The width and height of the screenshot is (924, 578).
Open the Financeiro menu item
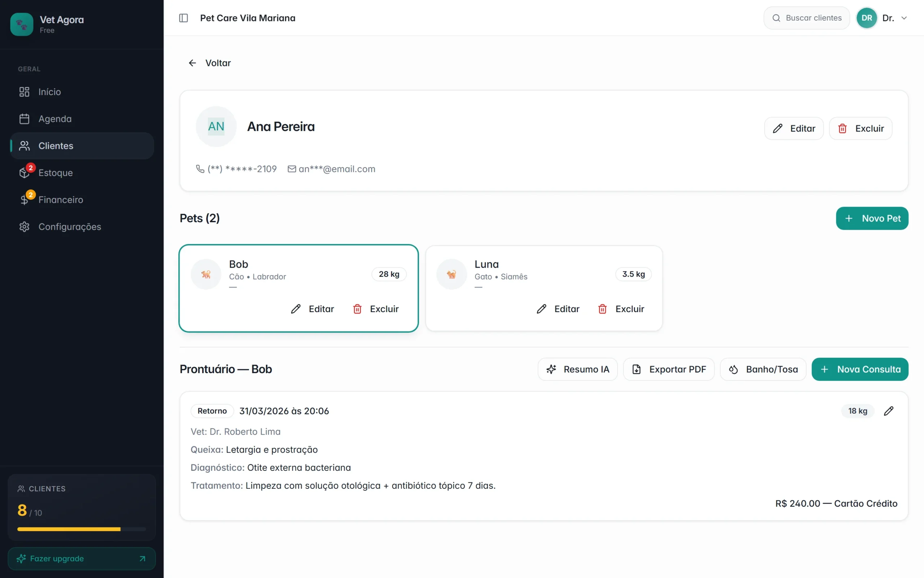(x=82, y=199)
